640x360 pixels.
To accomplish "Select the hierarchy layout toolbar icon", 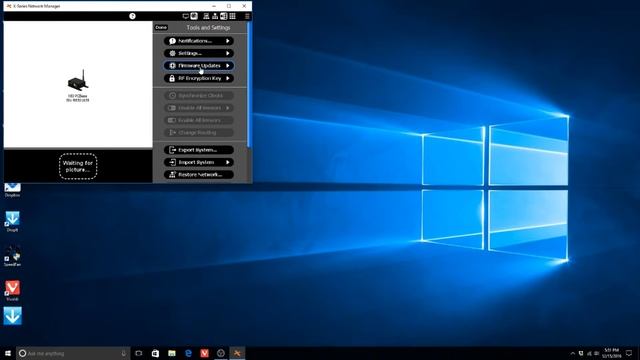I will click(215, 16).
